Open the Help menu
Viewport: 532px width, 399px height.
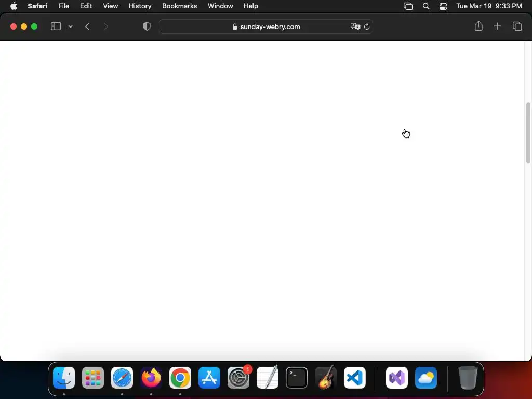251,6
